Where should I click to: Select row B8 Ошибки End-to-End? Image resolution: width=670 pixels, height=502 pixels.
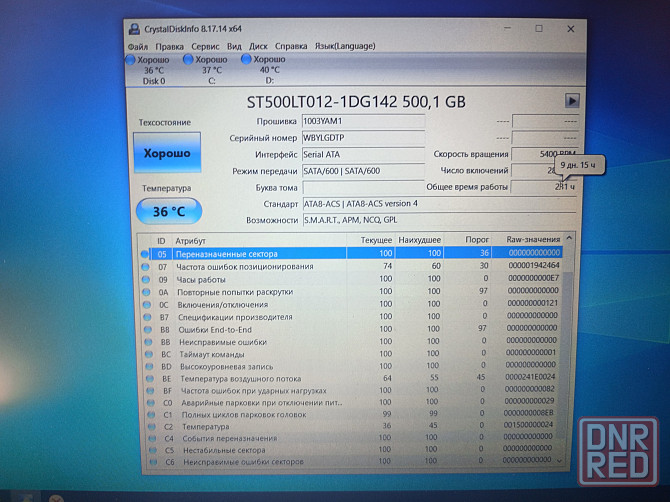350,329
